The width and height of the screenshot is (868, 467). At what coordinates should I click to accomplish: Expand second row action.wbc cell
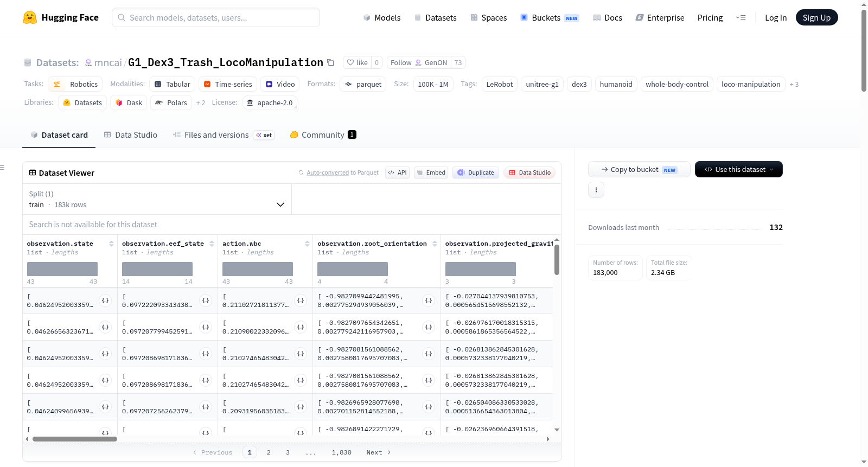tap(301, 327)
